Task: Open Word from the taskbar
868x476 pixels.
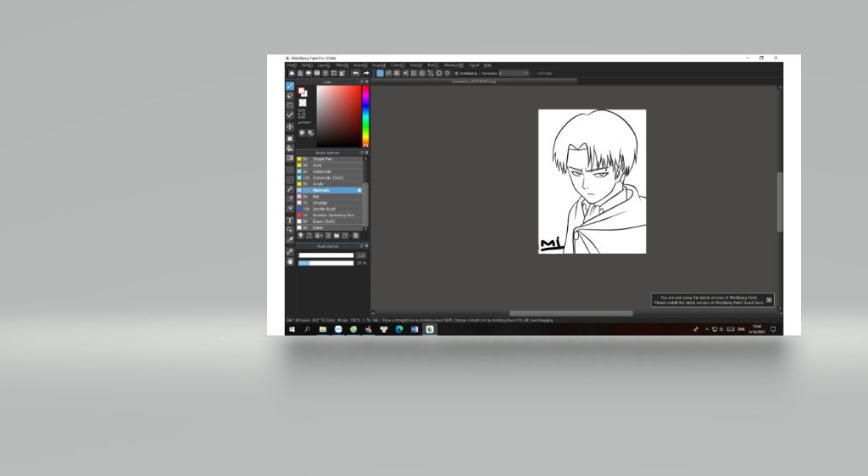Action: [x=415, y=329]
